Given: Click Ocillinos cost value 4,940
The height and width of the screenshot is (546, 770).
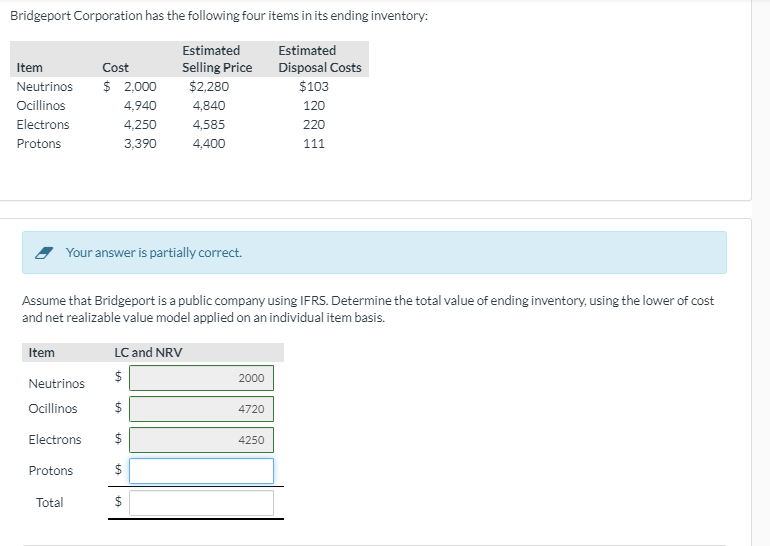Looking at the screenshot, I should [140, 106].
